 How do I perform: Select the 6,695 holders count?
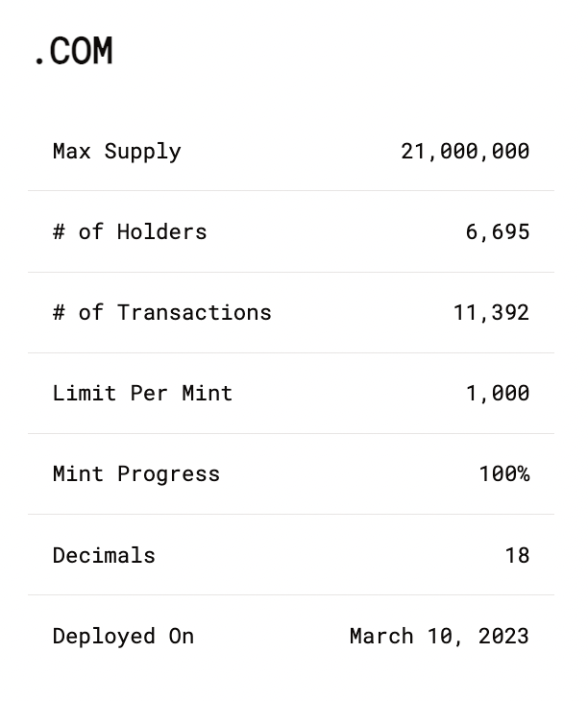[497, 231]
